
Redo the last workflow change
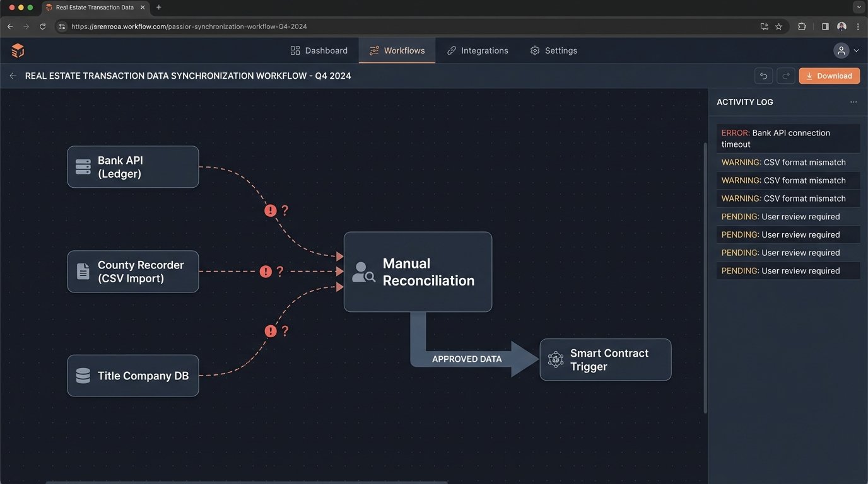click(786, 75)
